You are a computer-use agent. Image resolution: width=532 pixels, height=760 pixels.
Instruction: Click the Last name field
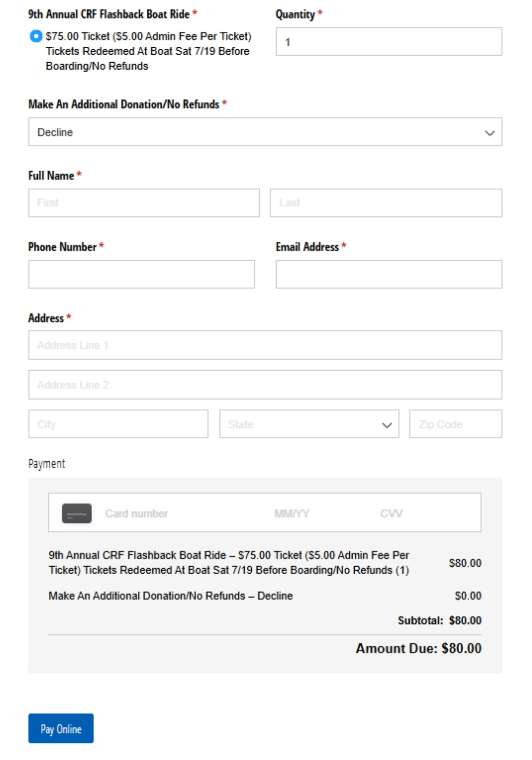coord(386,203)
